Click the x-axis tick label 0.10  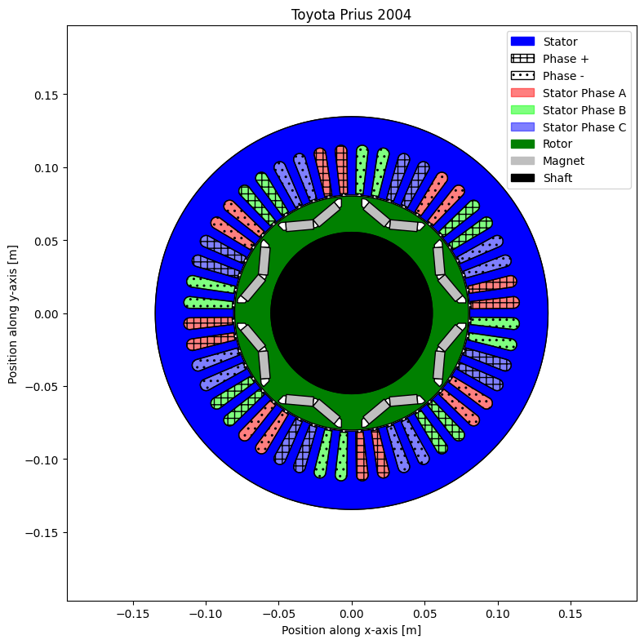pyautogui.click(x=498, y=614)
